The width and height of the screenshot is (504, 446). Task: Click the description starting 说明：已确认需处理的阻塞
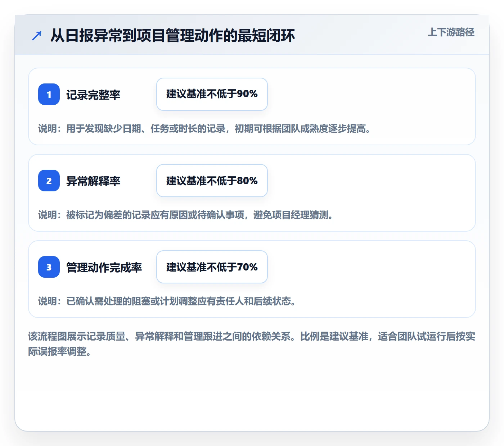pos(167,301)
